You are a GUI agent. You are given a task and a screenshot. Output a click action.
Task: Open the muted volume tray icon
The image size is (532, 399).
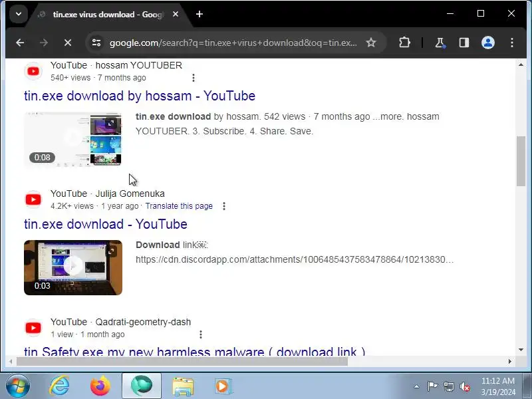click(x=465, y=386)
